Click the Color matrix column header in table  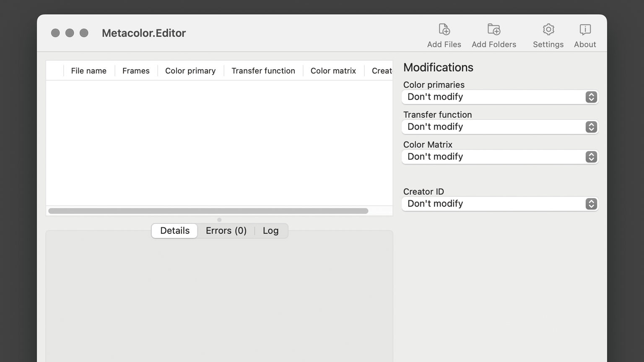coord(333,71)
